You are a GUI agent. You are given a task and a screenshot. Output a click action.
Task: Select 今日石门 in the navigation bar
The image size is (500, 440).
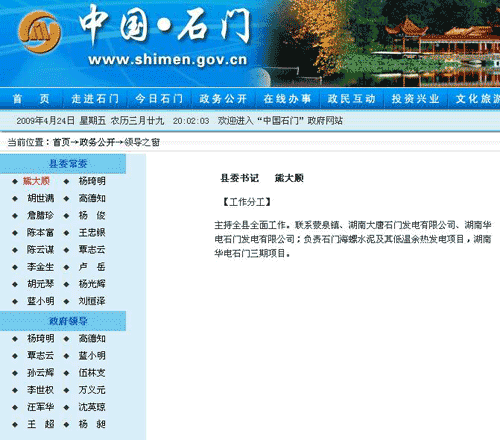tap(159, 99)
